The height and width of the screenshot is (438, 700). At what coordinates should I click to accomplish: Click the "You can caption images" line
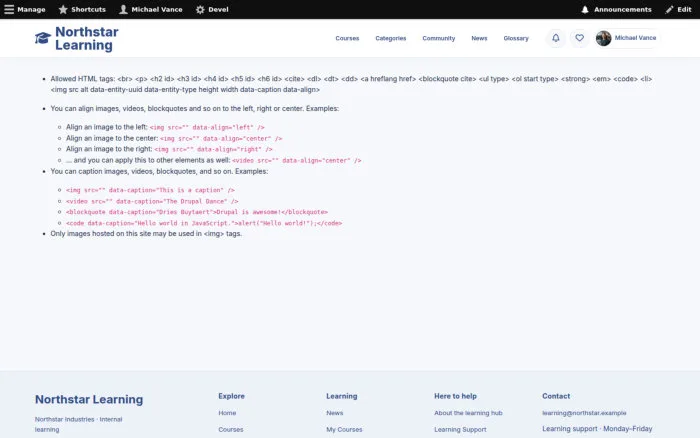159,171
